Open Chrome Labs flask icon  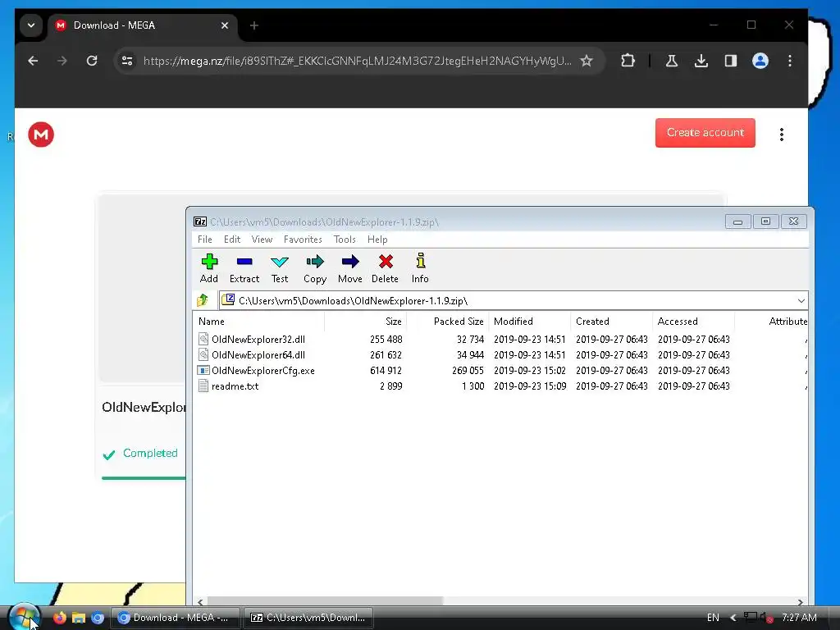pos(671,61)
